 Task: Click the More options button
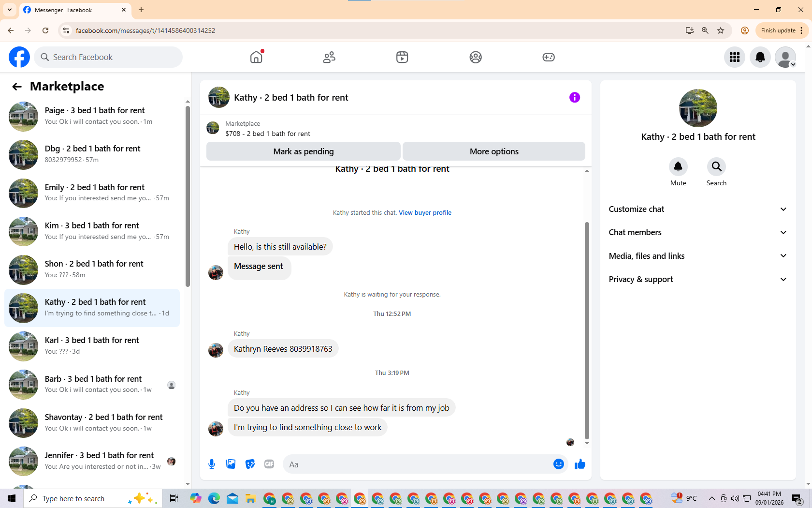click(x=494, y=151)
